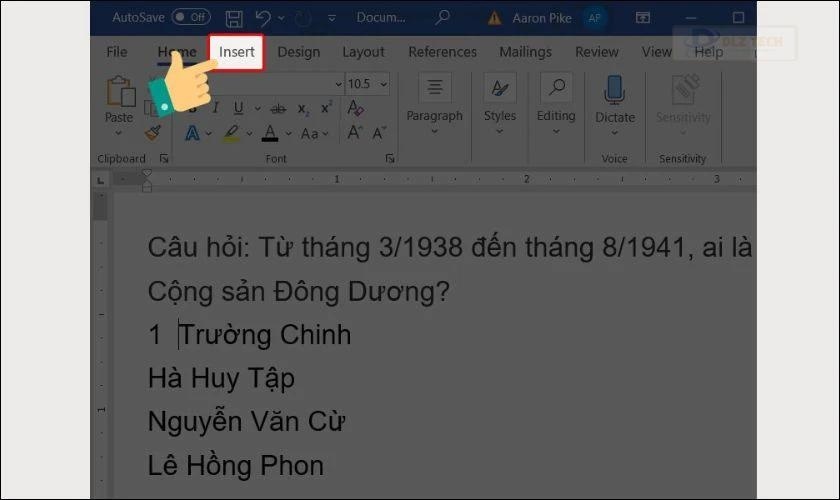Viewport: 840px width, 500px height.
Task: Switch to the Mailings tab
Action: 526,52
